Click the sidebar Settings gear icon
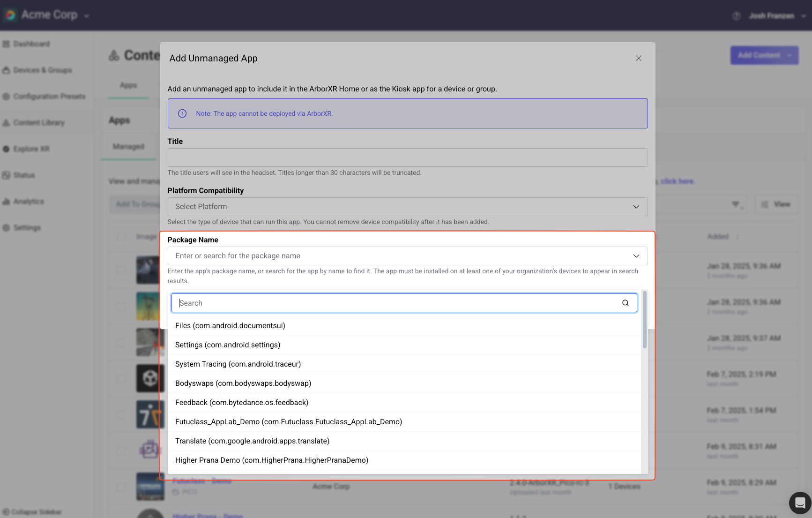Image resolution: width=812 pixels, height=518 pixels. coord(6,228)
